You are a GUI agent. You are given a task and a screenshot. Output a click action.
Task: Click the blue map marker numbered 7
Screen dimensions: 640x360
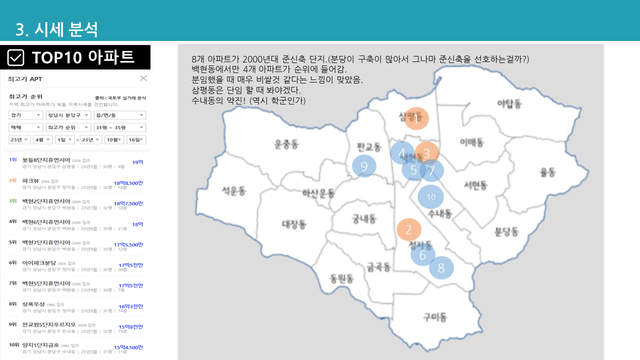coord(431,171)
